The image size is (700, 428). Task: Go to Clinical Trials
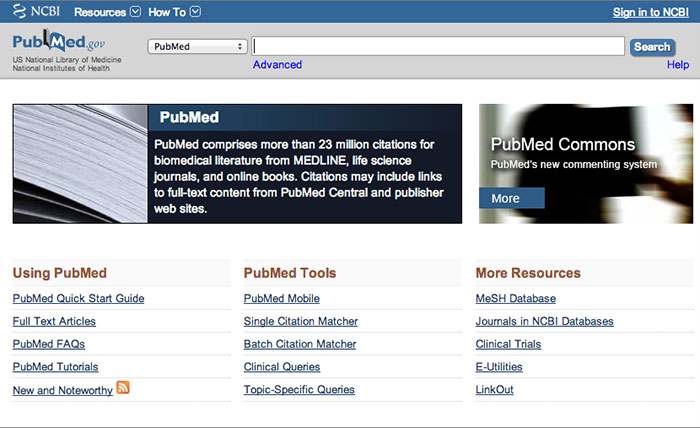click(x=508, y=344)
